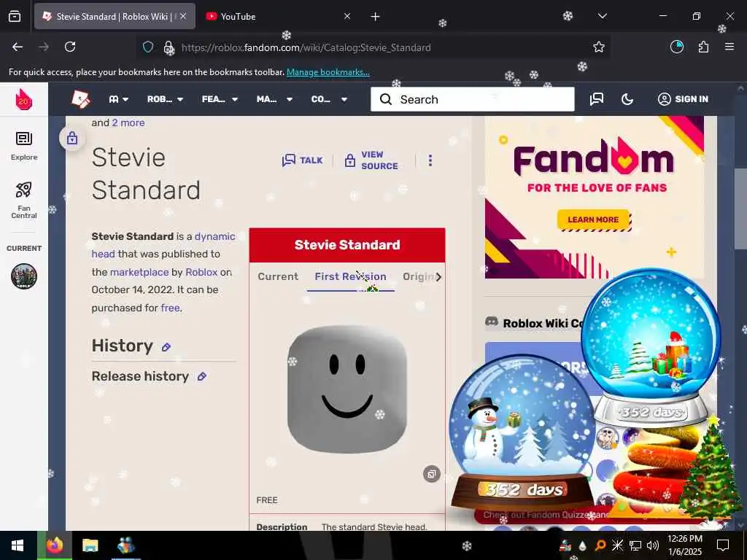Toggle dark mode with moon icon
The width and height of the screenshot is (747, 560).
coord(627,99)
